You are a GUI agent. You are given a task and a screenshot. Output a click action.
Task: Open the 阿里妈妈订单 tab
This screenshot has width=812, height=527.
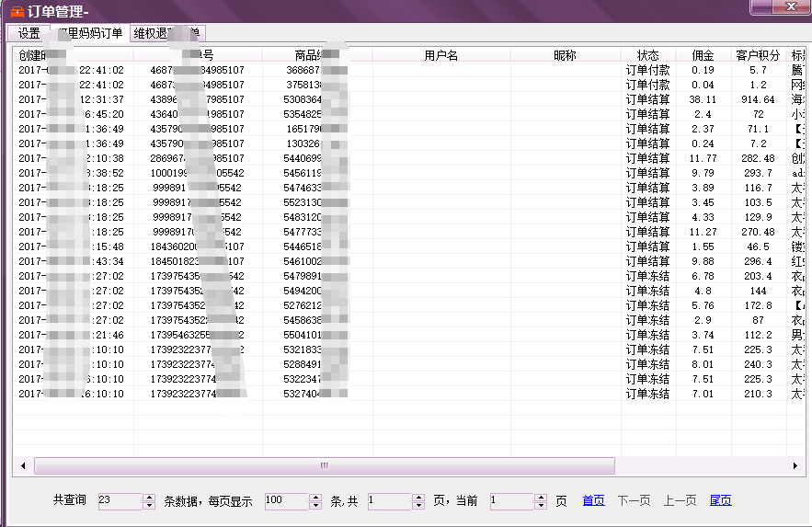88,33
